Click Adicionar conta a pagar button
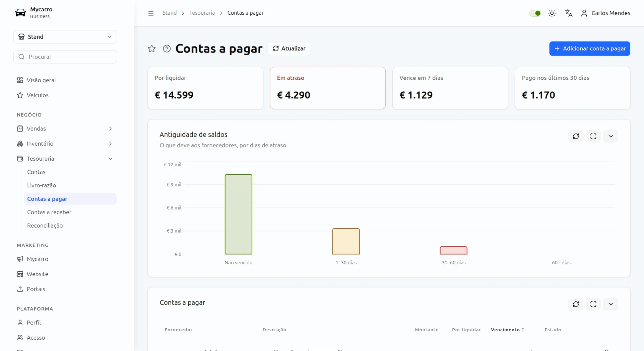 (x=590, y=49)
